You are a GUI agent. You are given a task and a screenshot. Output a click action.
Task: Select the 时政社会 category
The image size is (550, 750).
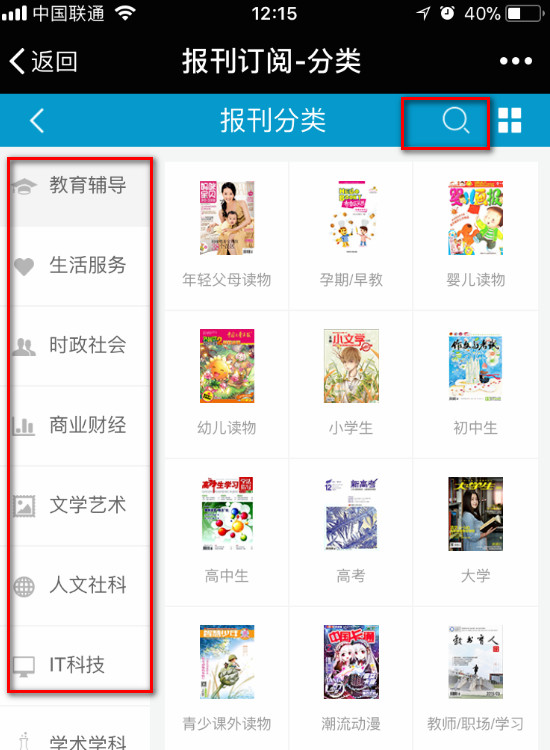click(x=77, y=346)
